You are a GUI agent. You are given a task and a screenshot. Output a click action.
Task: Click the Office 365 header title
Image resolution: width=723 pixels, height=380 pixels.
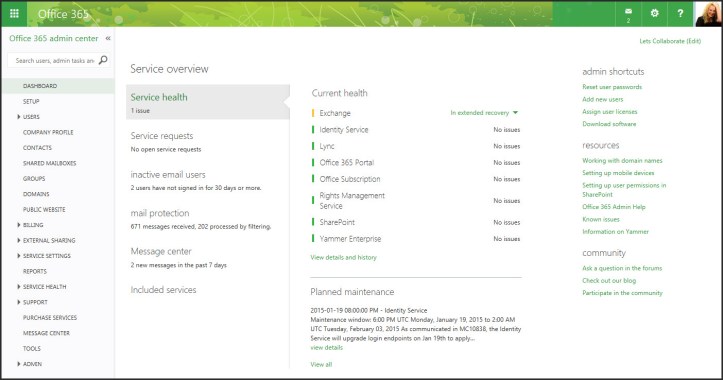63,14
